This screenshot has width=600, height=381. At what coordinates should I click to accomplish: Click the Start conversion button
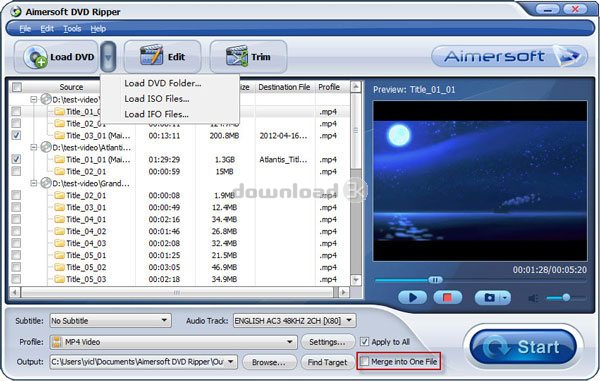pyautogui.click(x=523, y=347)
